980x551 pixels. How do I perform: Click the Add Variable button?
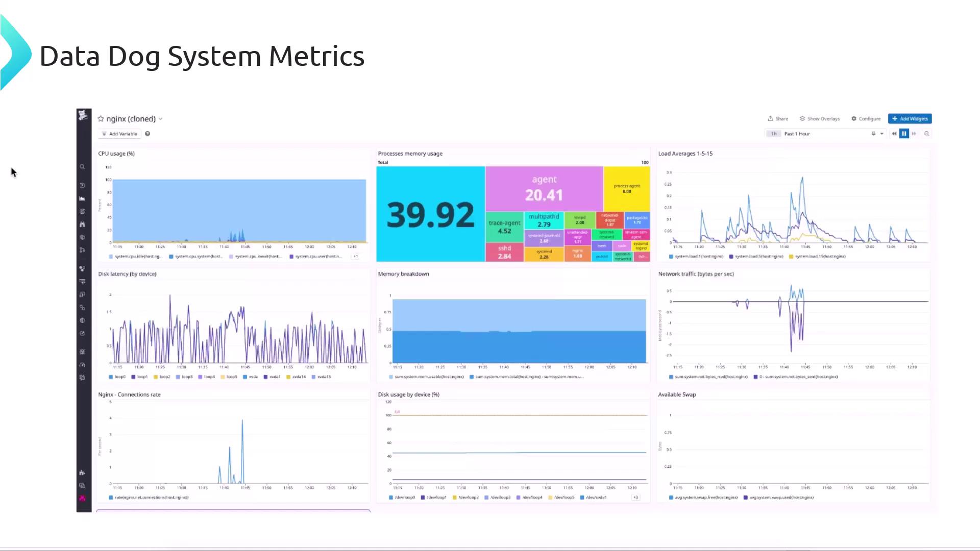[x=119, y=134]
